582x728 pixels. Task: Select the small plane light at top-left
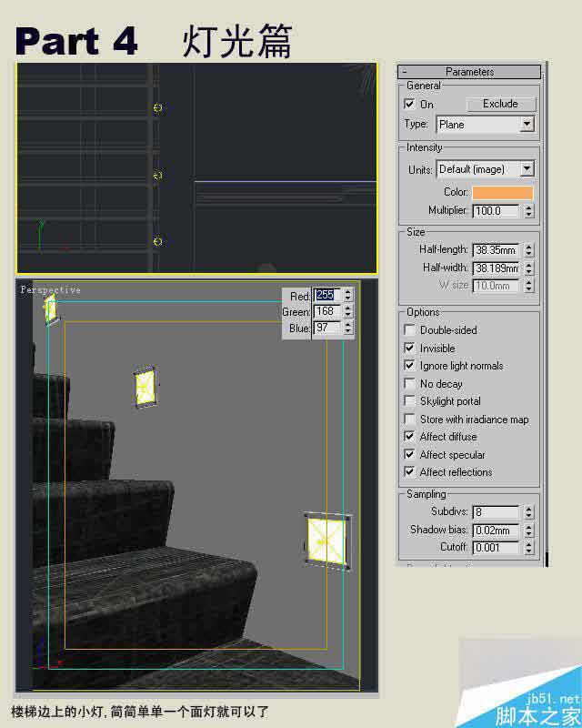[51, 308]
